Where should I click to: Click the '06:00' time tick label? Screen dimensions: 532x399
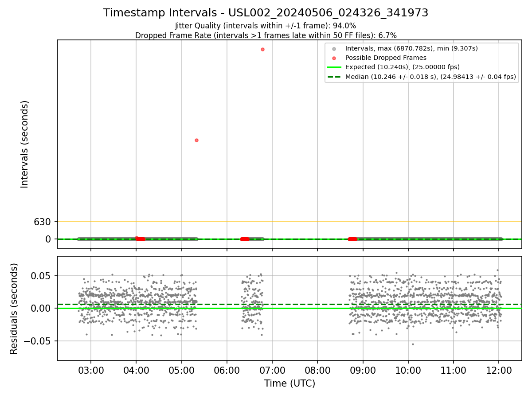(227, 370)
